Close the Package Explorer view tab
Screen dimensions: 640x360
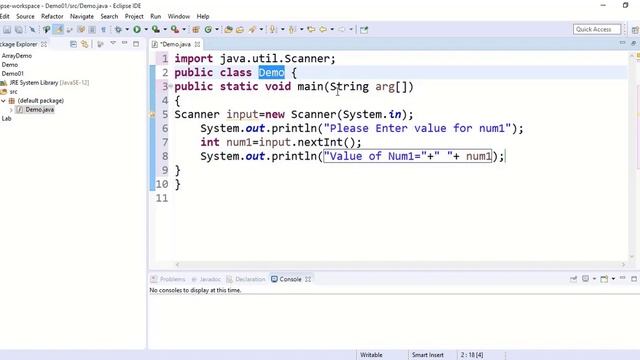[44, 44]
